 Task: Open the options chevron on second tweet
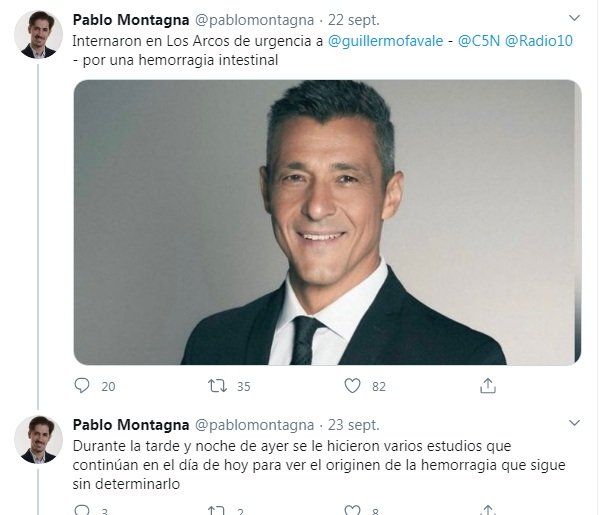[574, 423]
